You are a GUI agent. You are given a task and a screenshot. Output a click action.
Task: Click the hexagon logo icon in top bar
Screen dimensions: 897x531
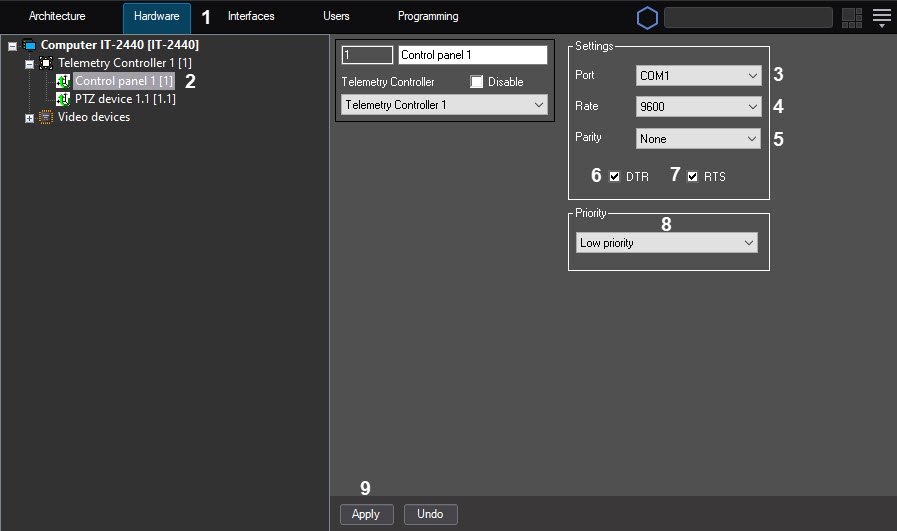(x=648, y=18)
